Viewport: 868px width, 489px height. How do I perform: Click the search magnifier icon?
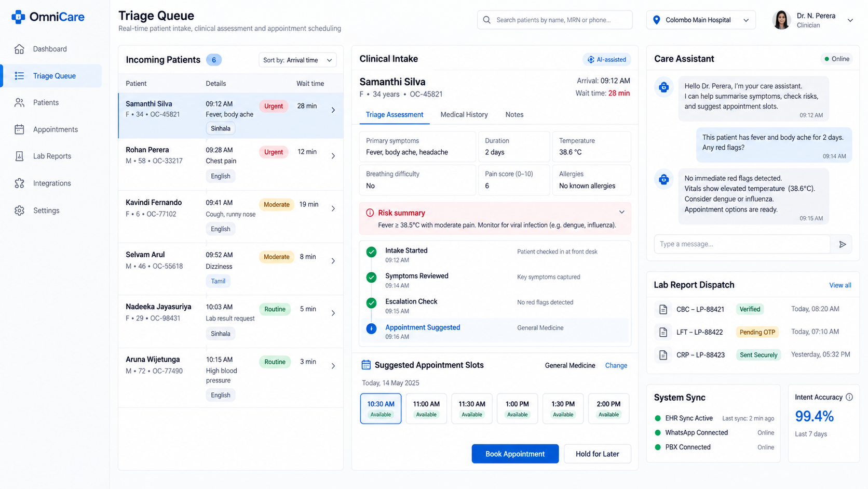[x=486, y=20]
